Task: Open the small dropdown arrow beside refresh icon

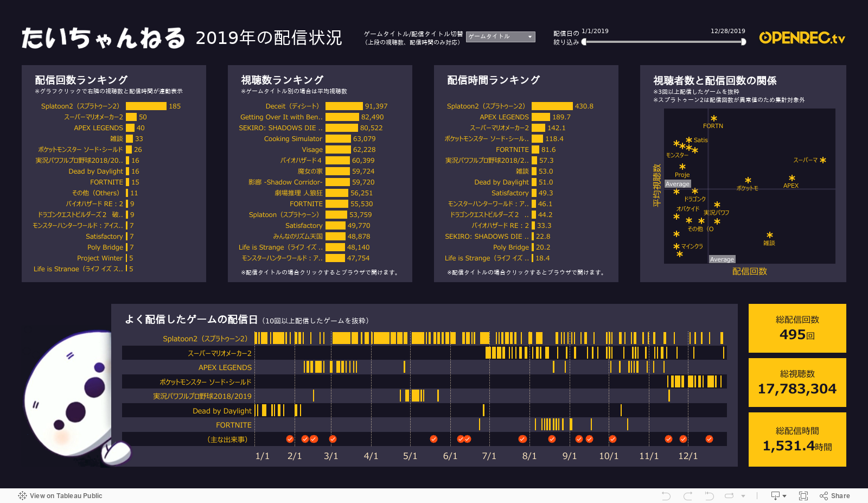Action: pyautogui.click(x=743, y=496)
